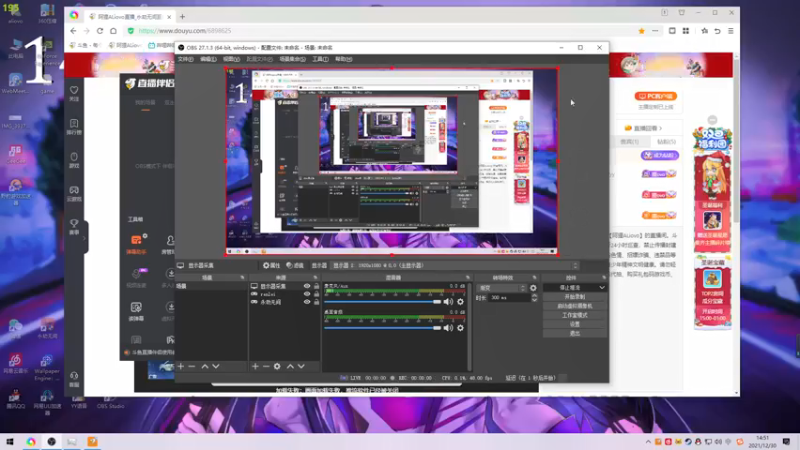The image size is (800, 450).
Task: Click the 退出 exit button in OBS controls
Action: click(574, 334)
